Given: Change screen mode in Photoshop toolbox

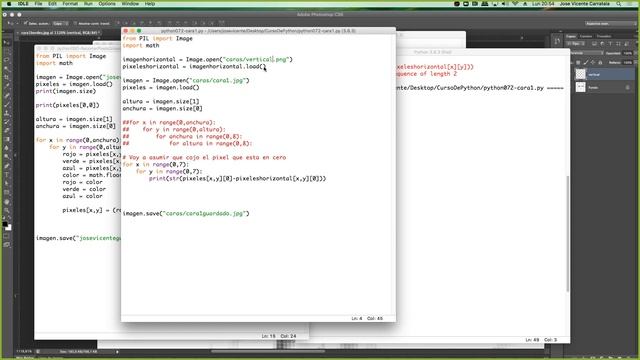Looking at the screenshot, I should click(x=7, y=244).
